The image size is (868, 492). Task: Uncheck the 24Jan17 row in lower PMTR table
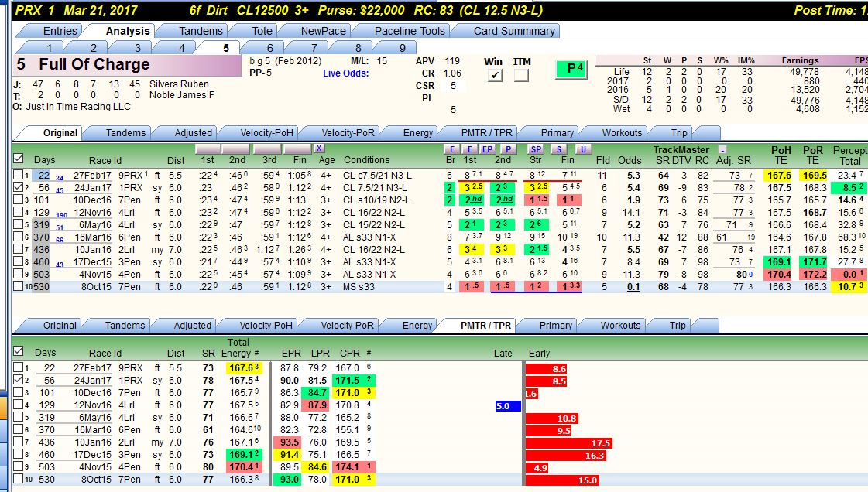[19, 381]
